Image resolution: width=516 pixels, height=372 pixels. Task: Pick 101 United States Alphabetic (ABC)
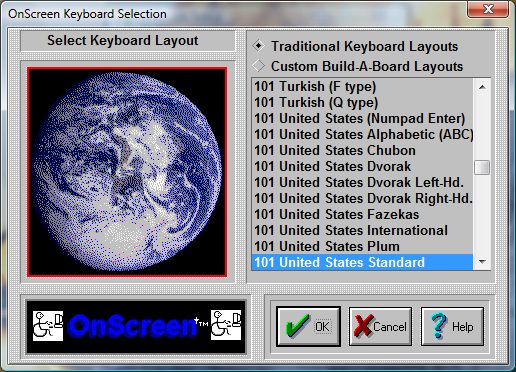362,134
